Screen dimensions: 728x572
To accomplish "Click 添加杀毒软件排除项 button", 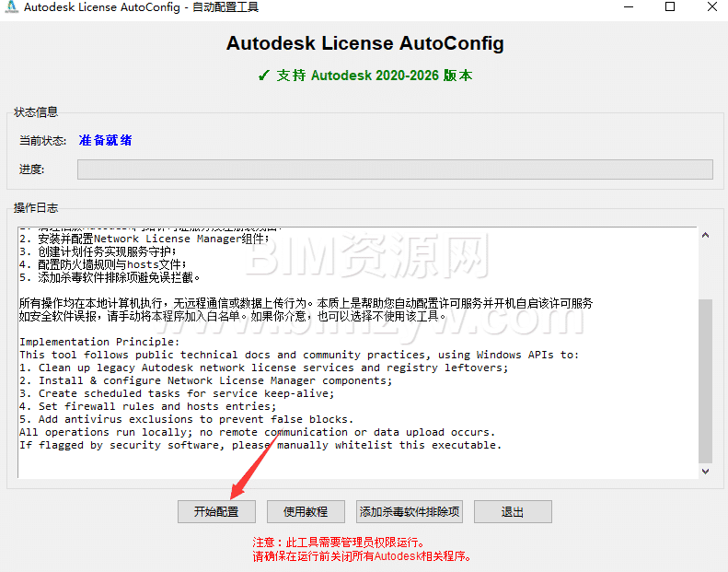I will 409,512.
